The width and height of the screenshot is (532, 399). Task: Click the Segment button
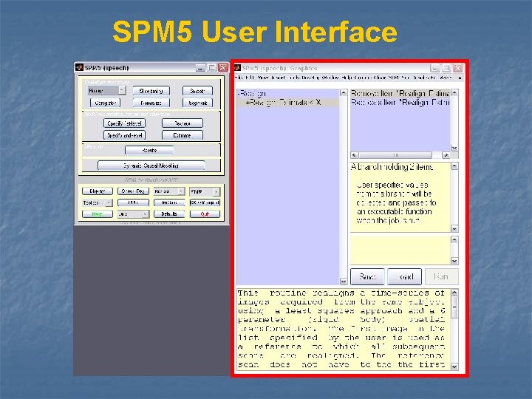(x=197, y=103)
